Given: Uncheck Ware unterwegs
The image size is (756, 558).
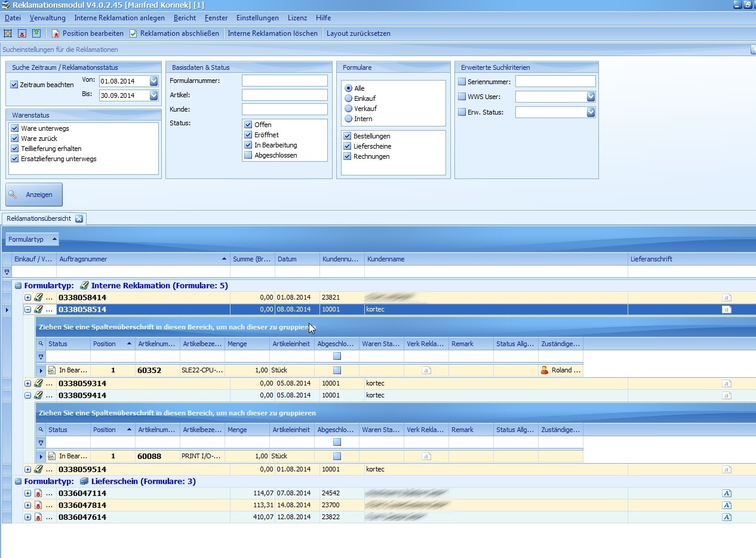Looking at the screenshot, I should click(x=15, y=128).
